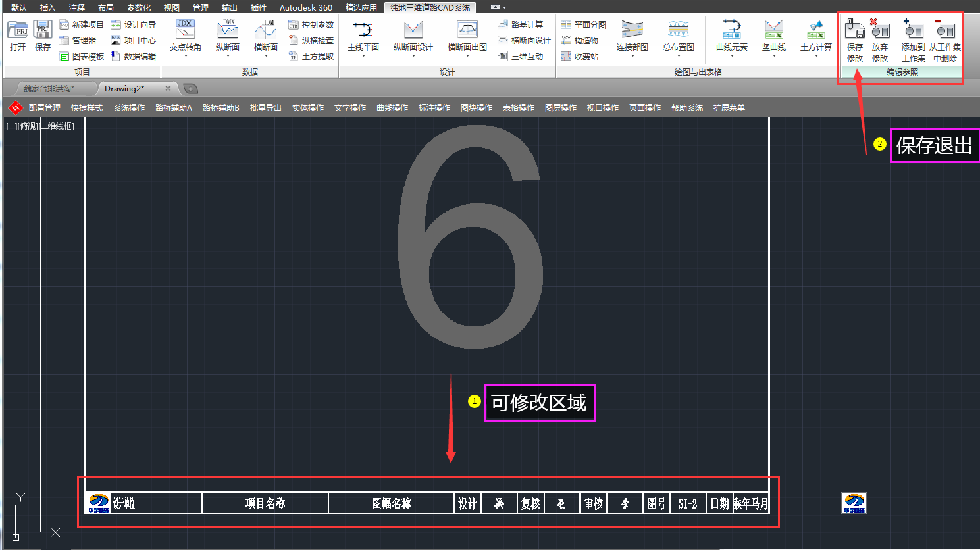Click 放弃修改 to discard reference edits
The width and height of the screenshot is (980, 550).
[880, 40]
